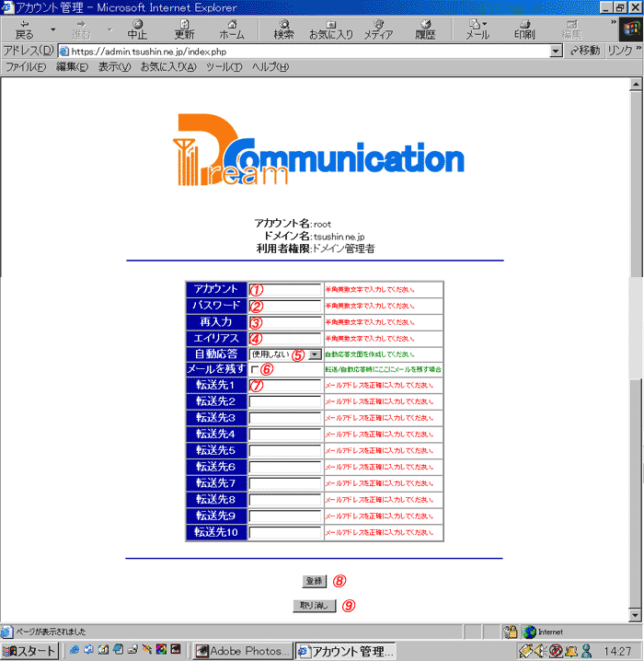644x661 pixels.
Task: Click the アカウント input field
Action: (x=285, y=289)
